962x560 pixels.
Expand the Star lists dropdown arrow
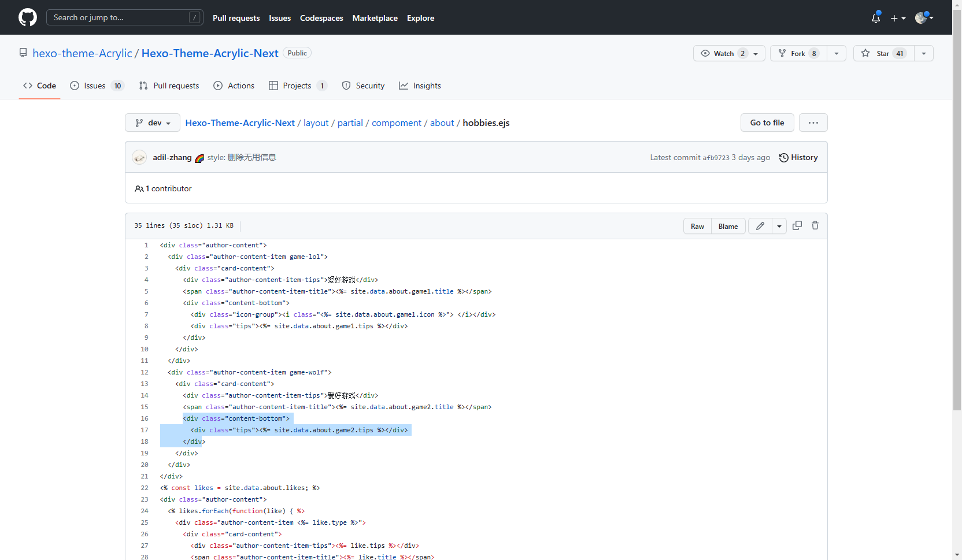pyautogui.click(x=924, y=53)
